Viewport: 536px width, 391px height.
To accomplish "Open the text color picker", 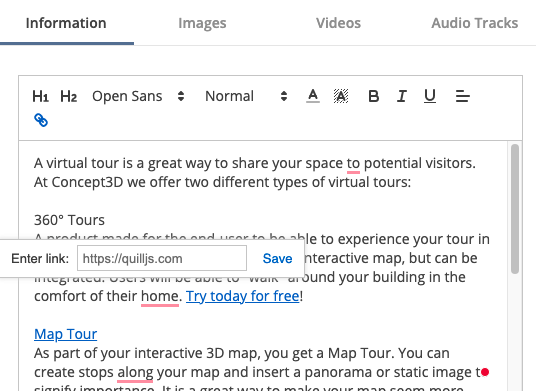I will pos(313,96).
